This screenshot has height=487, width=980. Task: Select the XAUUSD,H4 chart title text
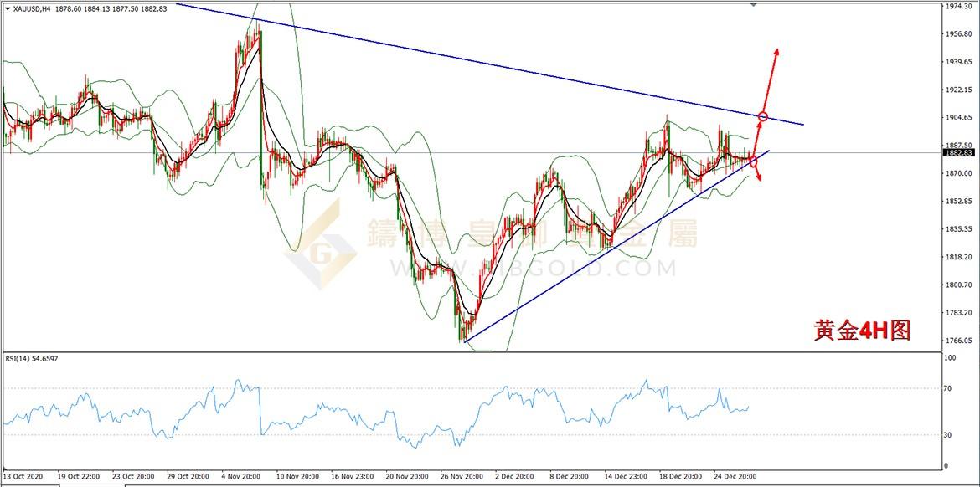(32, 8)
